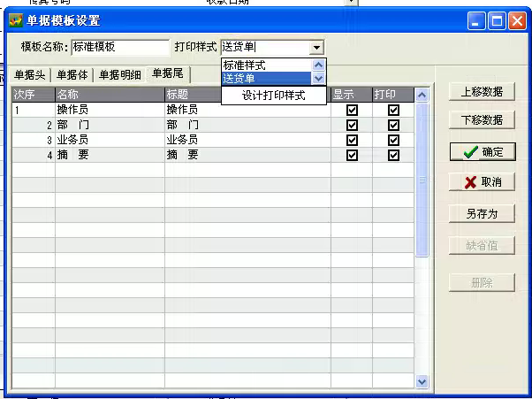
Task: Click sequence number 2 cell
Action: click(x=34, y=125)
